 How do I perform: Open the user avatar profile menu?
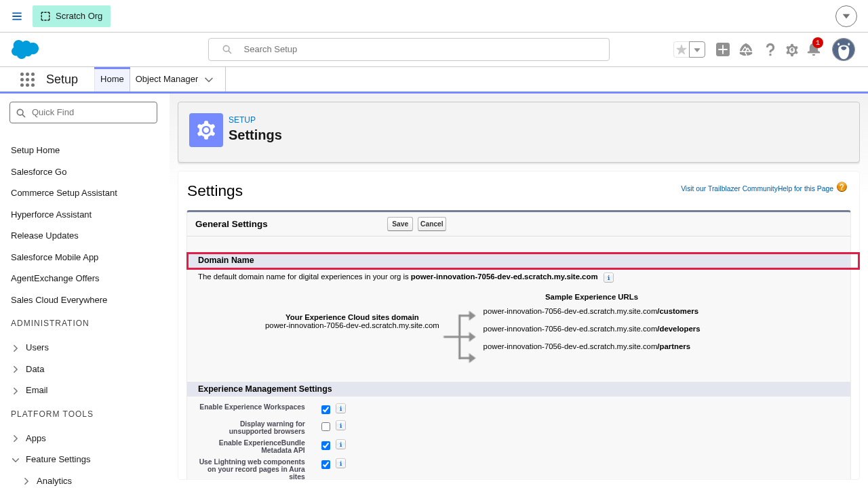coord(844,49)
